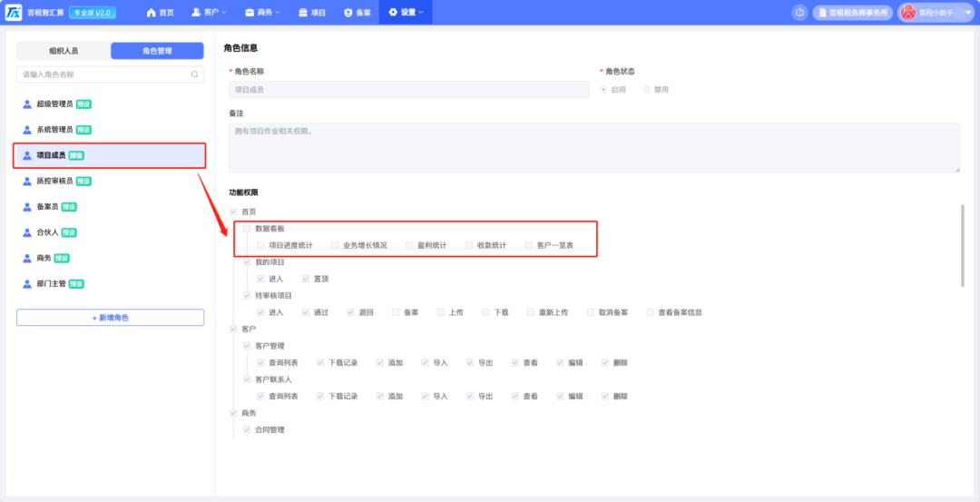Viewport: 980px width, 502px height.
Task: Click the user icon of 超级管理员
Action: pyautogui.click(x=27, y=104)
